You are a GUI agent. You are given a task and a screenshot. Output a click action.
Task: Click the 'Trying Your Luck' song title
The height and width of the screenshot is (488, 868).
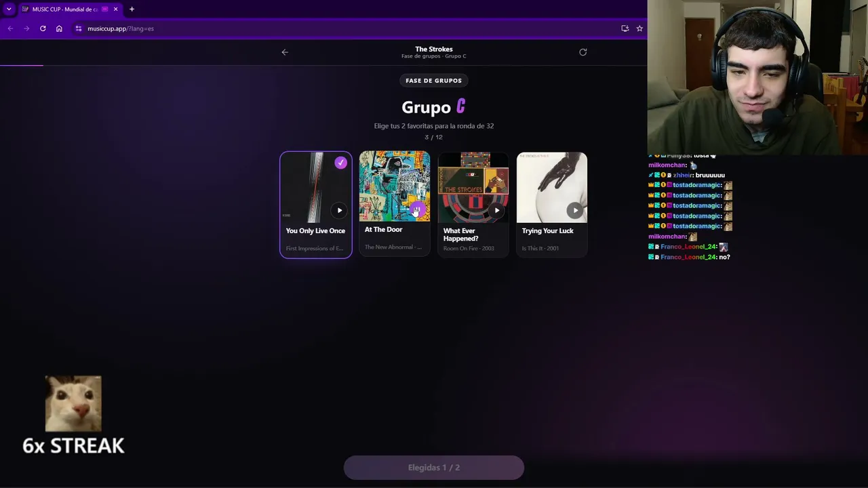pos(547,231)
